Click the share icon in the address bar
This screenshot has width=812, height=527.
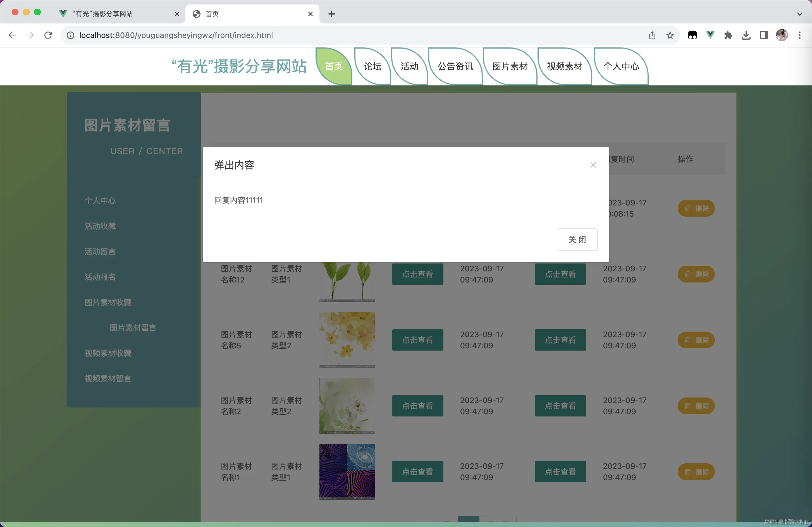tap(652, 35)
